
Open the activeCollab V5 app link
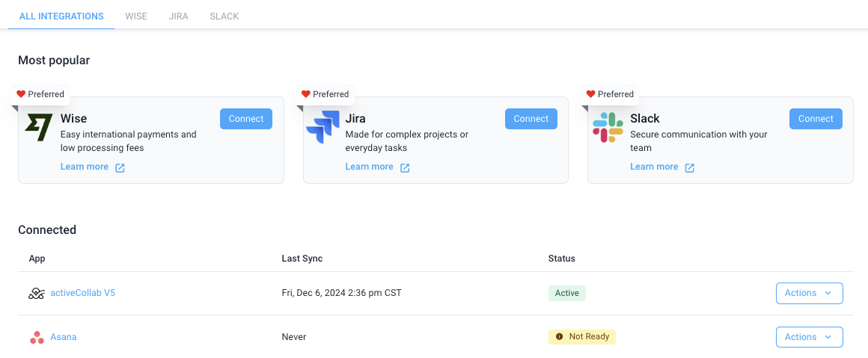tap(82, 293)
